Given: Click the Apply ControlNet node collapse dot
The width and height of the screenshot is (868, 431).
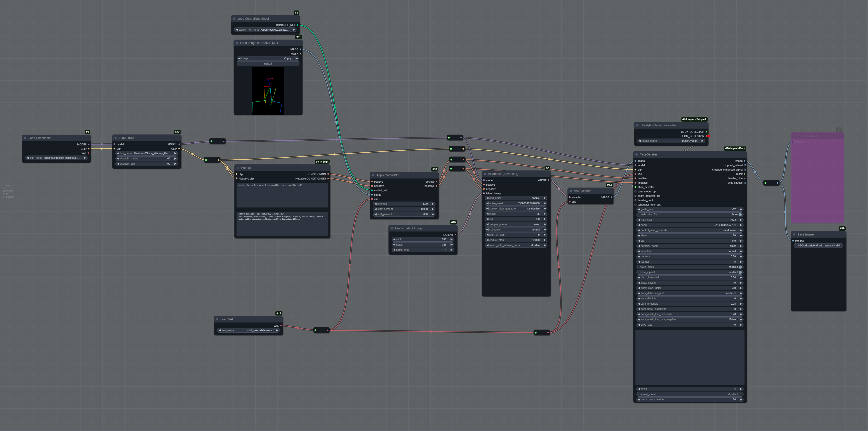Looking at the screenshot, I should click(373, 175).
